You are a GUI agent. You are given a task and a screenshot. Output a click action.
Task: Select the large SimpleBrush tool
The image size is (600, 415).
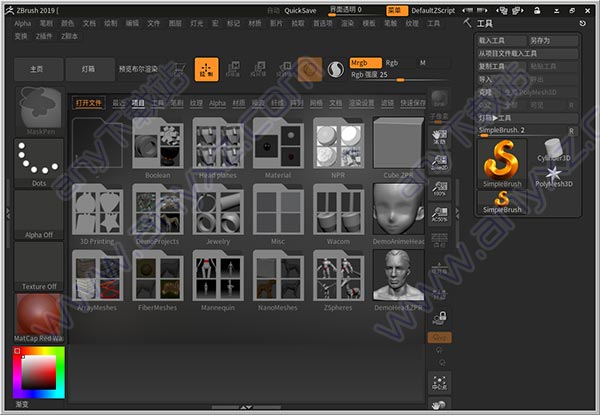click(502, 164)
